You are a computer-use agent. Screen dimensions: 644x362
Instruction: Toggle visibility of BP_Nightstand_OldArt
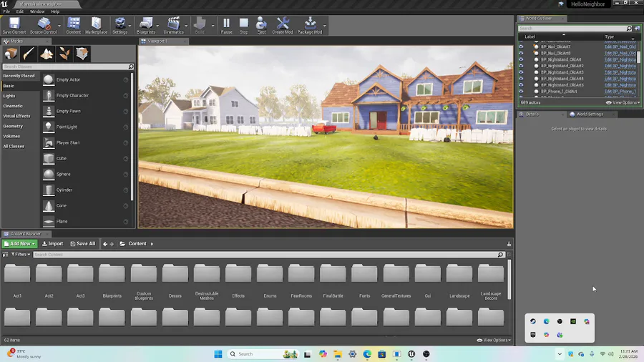coord(521,59)
